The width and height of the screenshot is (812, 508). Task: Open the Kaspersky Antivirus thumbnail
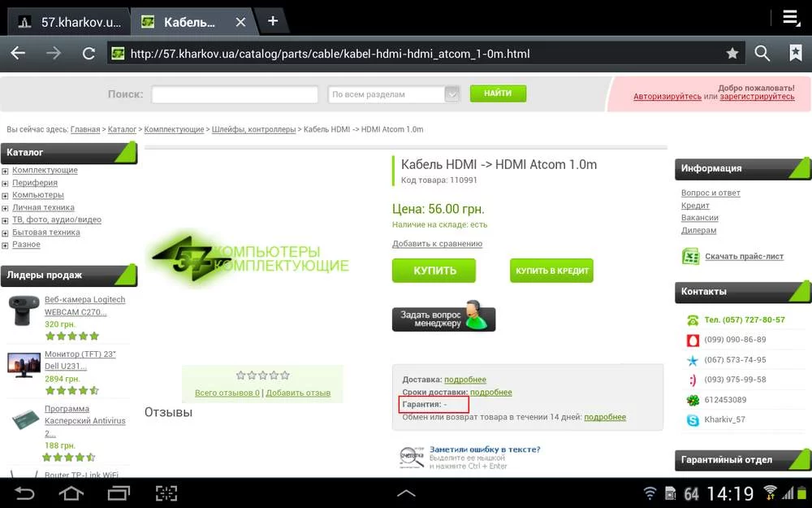tap(25, 419)
